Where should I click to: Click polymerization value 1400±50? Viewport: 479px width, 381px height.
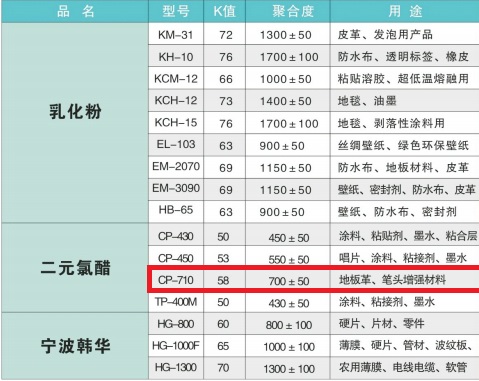[286, 101]
